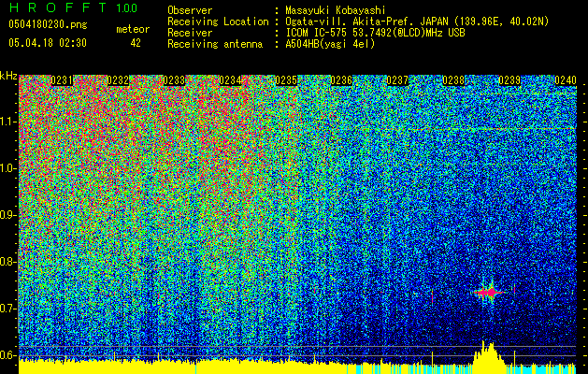Click the 0.7 frequency axis label
Image resolution: width=588 pixels, height=374 pixels.
click(x=8, y=309)
